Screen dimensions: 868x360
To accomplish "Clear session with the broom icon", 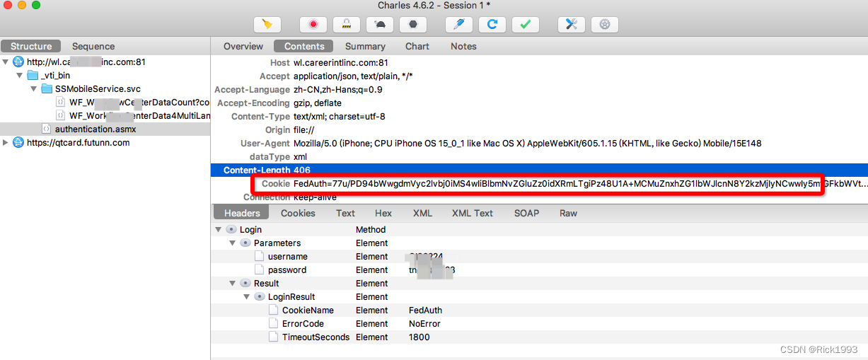I will pyautogui.click(x=267, y=24).
